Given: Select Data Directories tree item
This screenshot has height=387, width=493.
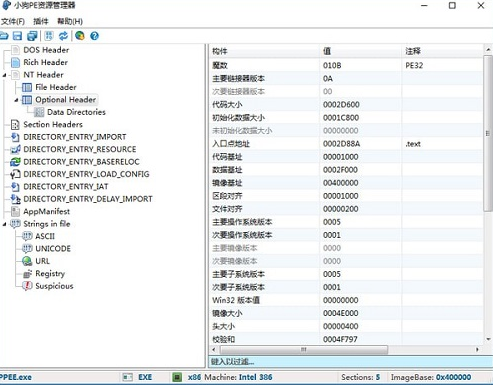Looking at the screenshot, I should point(76,112).
